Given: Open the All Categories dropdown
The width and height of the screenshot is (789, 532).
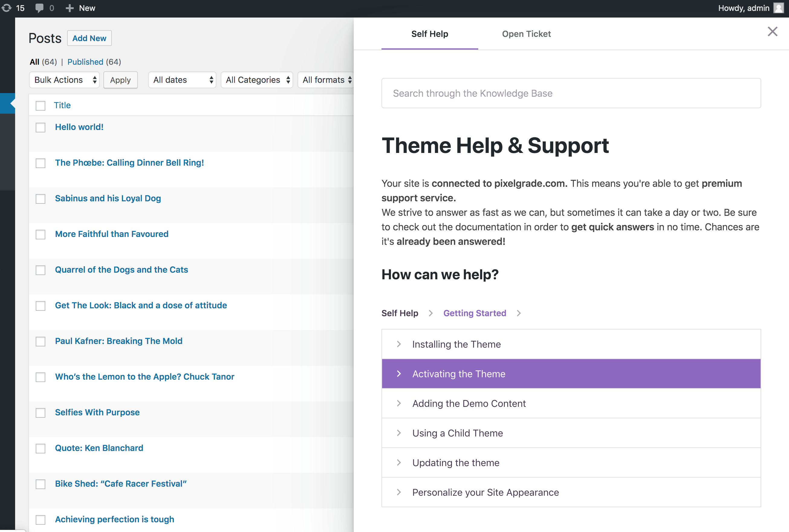Looking at the screenshot, I should pos(257,80).
